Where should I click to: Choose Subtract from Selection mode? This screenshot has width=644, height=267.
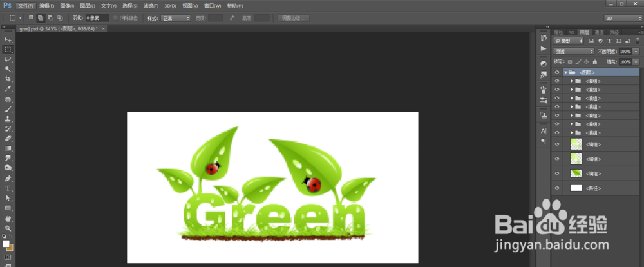tap(50, 18)
